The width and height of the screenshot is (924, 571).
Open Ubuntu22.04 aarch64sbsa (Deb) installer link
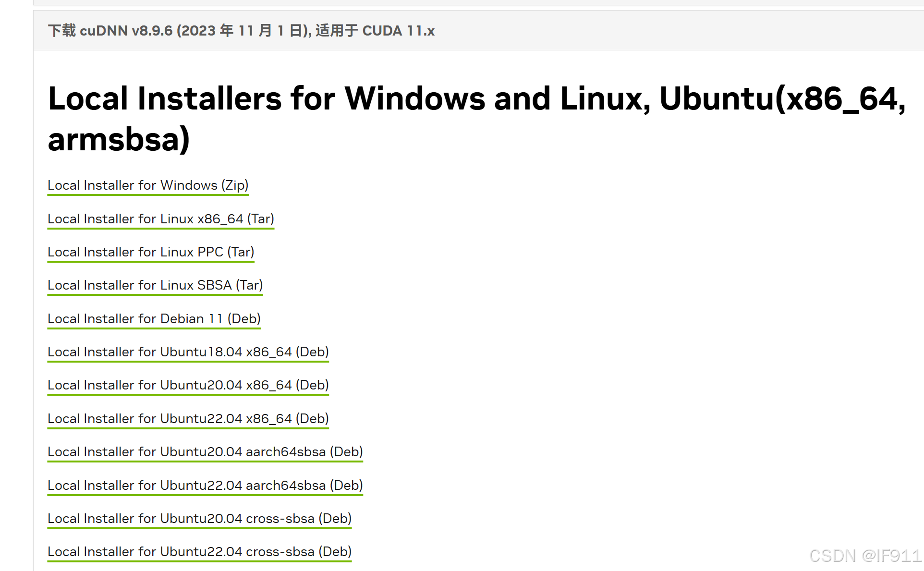205,486
